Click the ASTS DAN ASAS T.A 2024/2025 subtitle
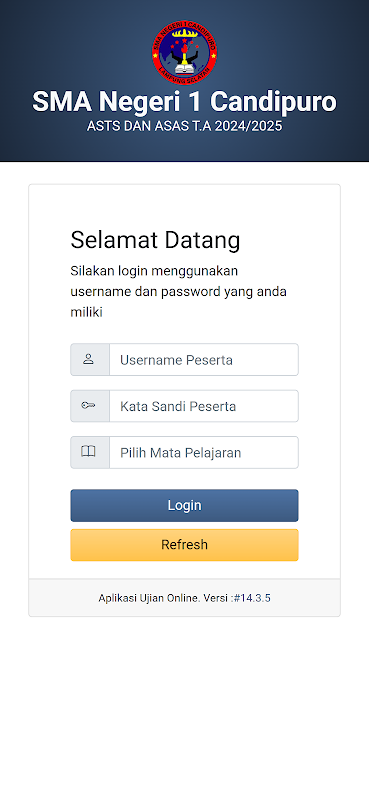The width and height of the screenshot is (369, 800). coord(184,127)
